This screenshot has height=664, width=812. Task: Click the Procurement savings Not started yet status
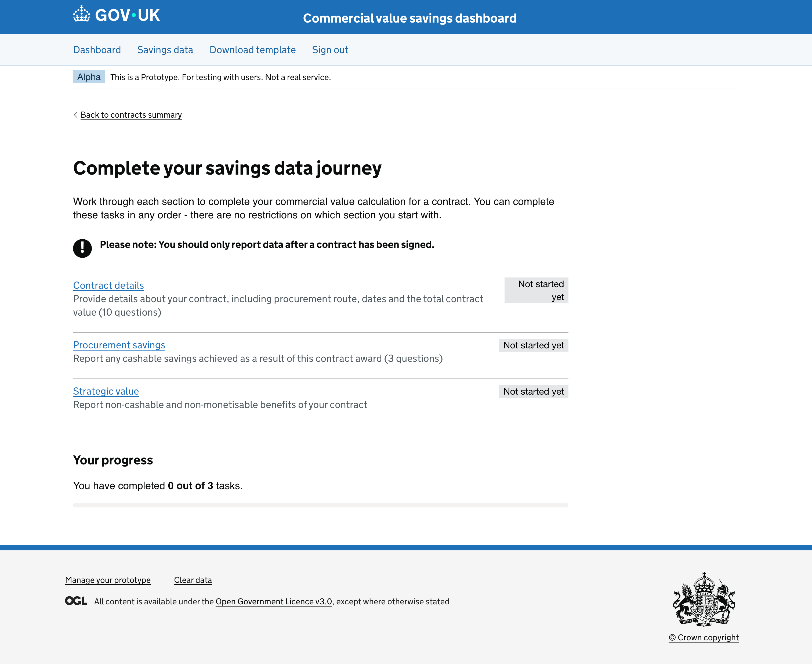(534, 345)
